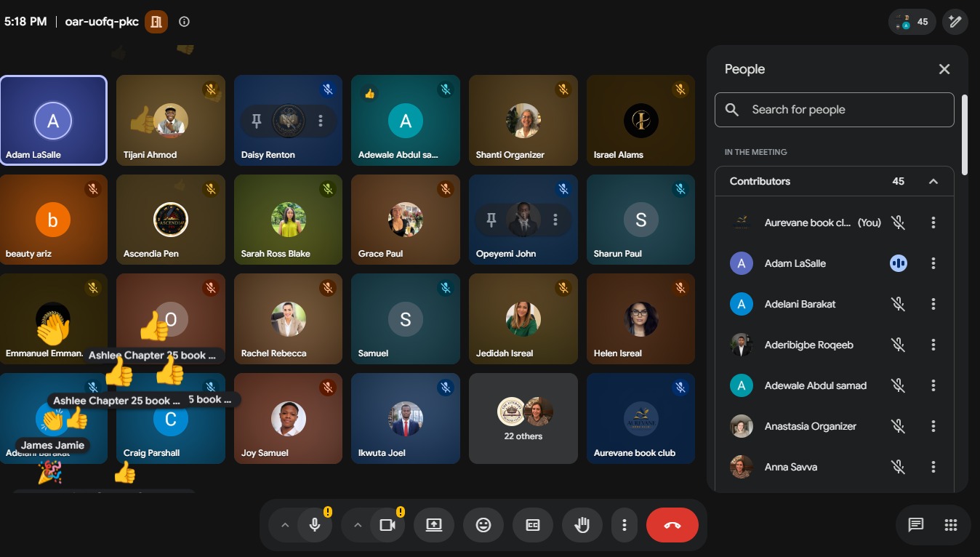
Task: Open the emoji reactions button
Action: (x=483, y=525)
